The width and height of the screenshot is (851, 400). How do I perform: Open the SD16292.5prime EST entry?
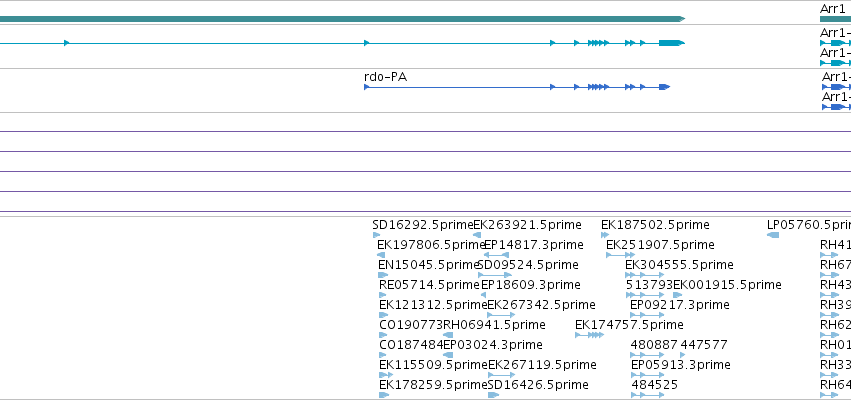click(423, 225)
